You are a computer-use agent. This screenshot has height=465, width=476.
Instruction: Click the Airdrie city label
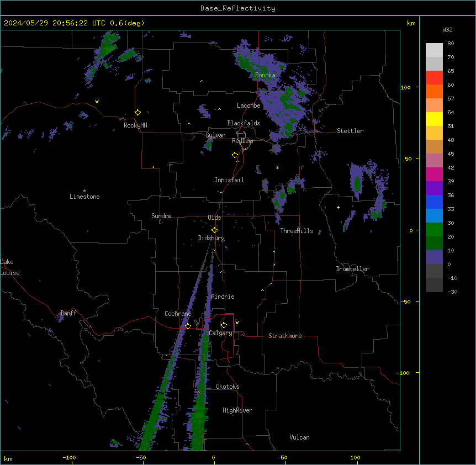click(223, 297)
